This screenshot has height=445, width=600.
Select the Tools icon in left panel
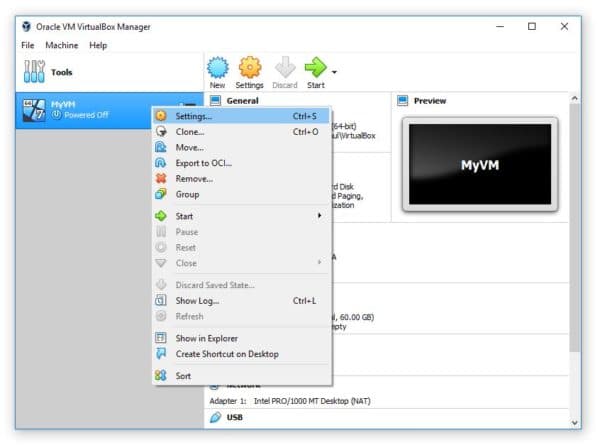click(34, 73)
